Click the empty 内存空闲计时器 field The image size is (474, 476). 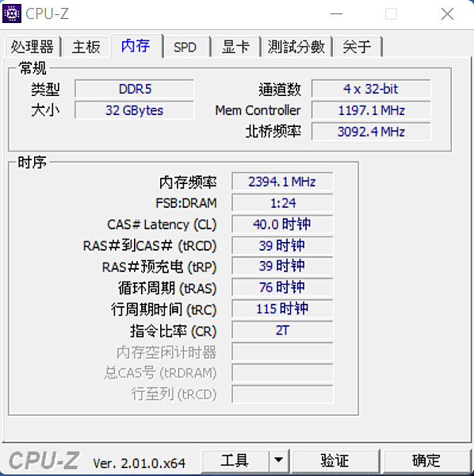(282, 351)
